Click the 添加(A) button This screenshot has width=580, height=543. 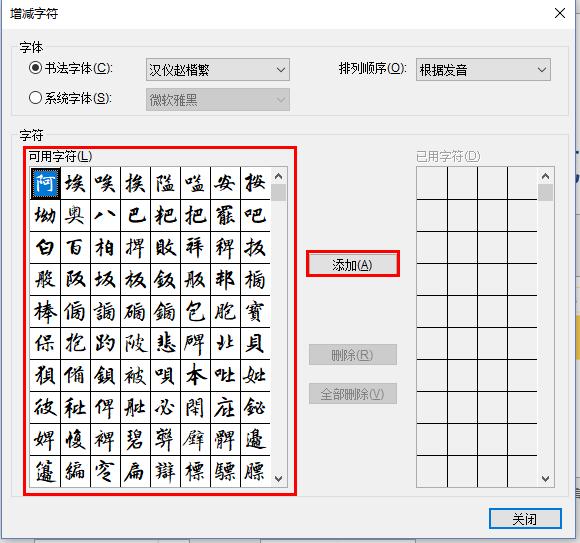click(x=353, y=264)
